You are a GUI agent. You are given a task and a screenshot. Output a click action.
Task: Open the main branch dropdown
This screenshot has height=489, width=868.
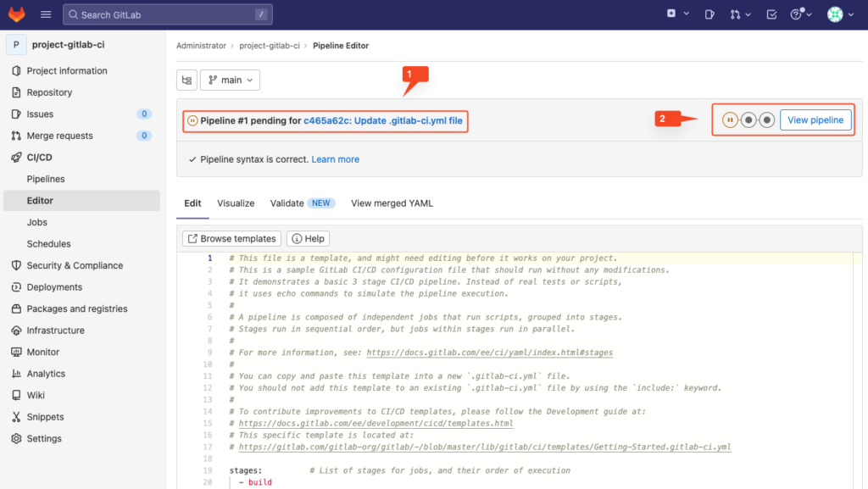pos(231,81)
